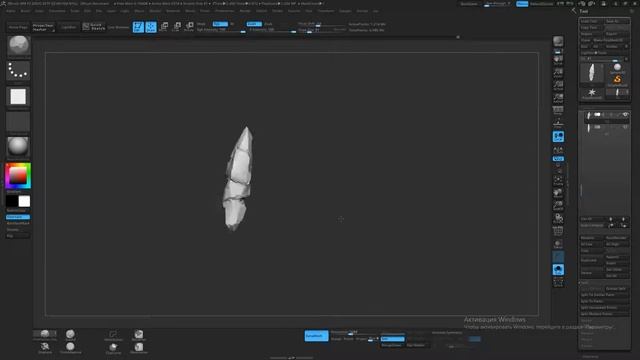The width and height of the screenshot is (640, 360).
Task: Click the Zoom3D icon on right shelf
Action: coord(558,206)
